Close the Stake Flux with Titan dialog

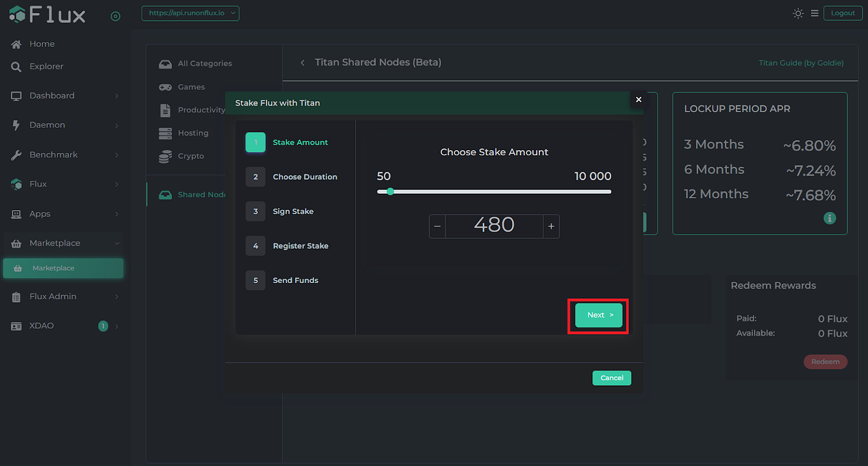pos(638,99)
